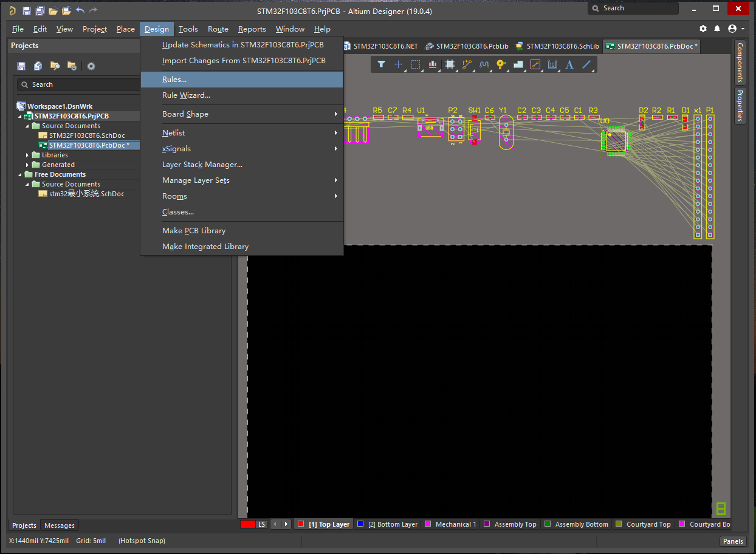Collapse the STM32F103C8T6.PrjPCB project node
The height and width of the screenshot is (554, 756).
(20, 116)
